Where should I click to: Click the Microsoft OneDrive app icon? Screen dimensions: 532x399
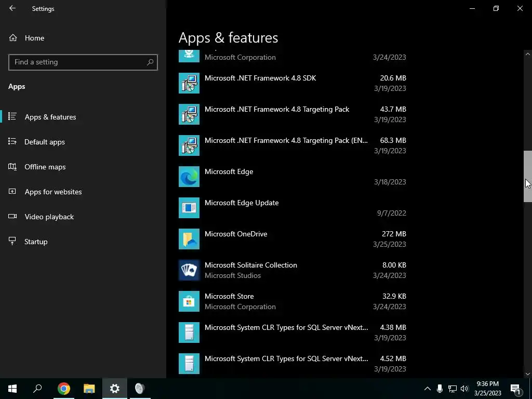[x=189, y=239]
